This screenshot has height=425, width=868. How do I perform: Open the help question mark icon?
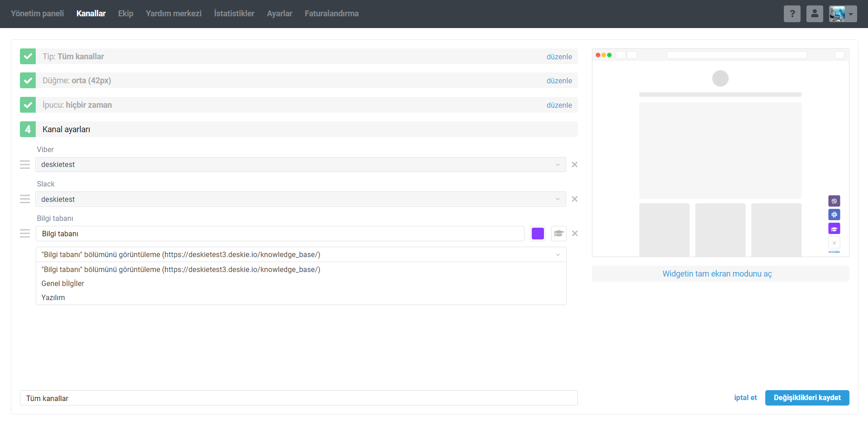point(792,14)
